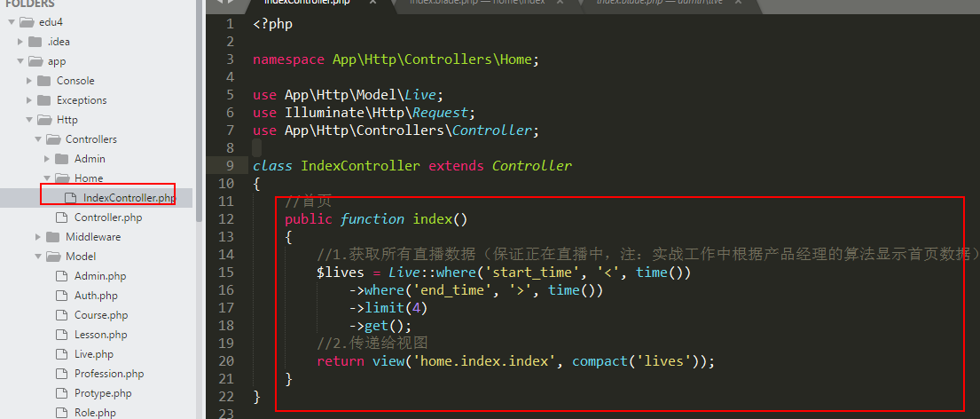Click the Controller.php file icon
The height and width of the screenshot is (419, 980).
point(61,217)
